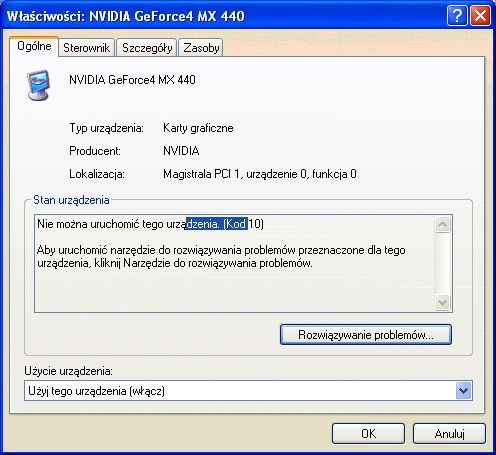Click the dialog title bar 'Właściwości: NVIDIA GeForce4'

coord(126,16)
